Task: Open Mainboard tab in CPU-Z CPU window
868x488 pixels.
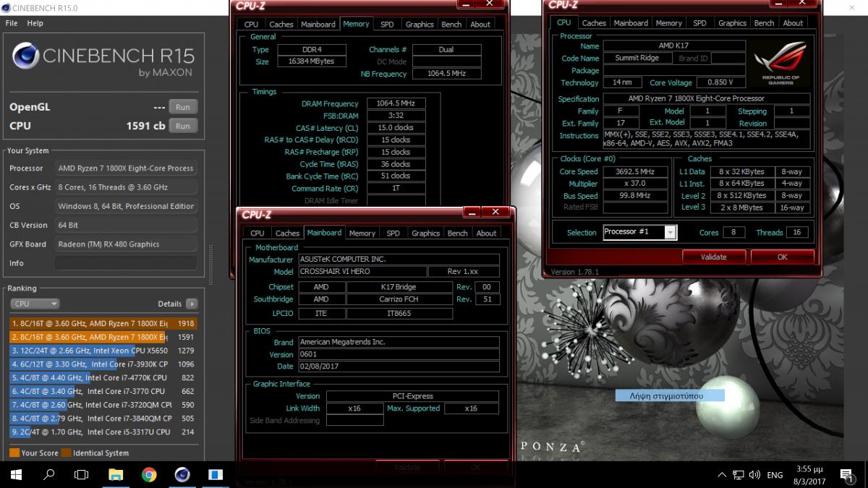Action: (x=631, y=23)
